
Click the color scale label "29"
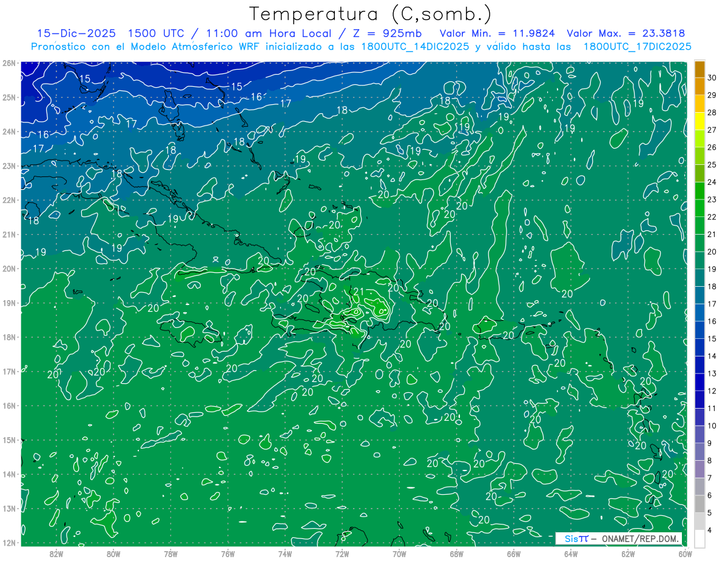click(x=712, y=95)
